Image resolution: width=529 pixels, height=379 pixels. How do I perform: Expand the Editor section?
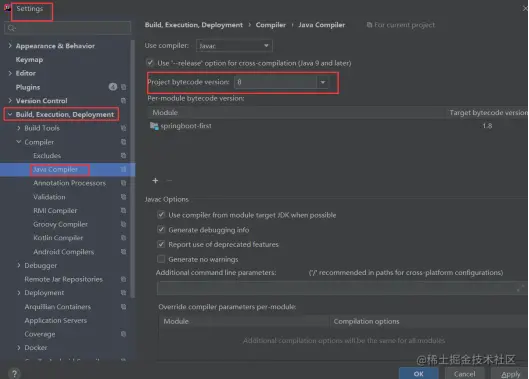tap(10, 73)
